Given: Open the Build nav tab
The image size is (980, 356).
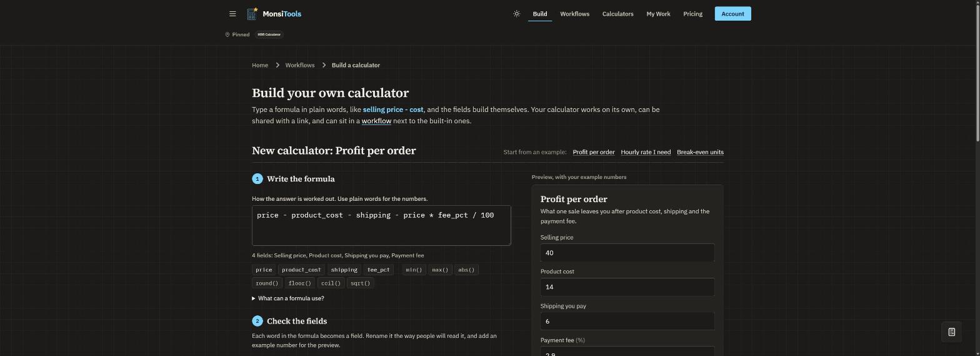Looking at the screenshot, I should pos(540,14).
